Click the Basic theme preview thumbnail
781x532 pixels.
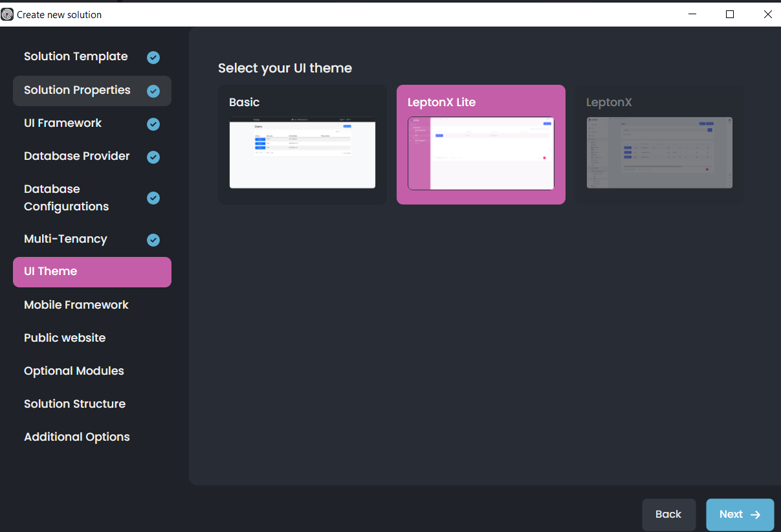tap(302, 153)
